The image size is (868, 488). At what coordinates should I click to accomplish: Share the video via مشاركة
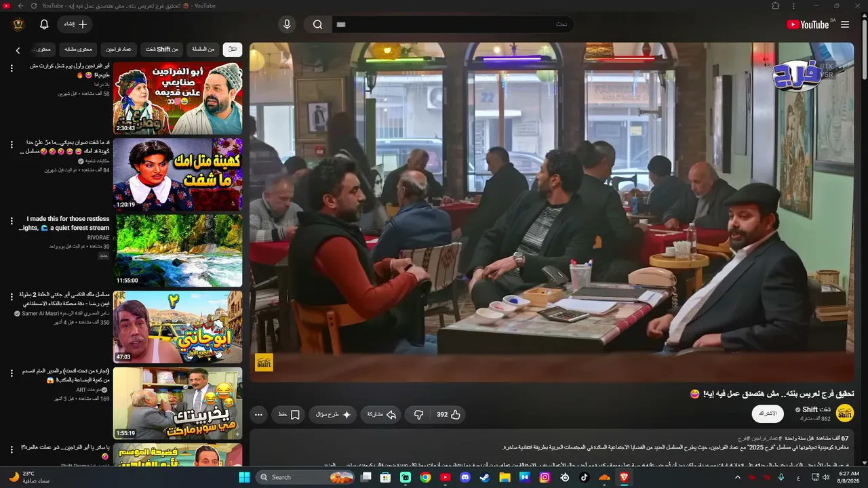point(382,414)
